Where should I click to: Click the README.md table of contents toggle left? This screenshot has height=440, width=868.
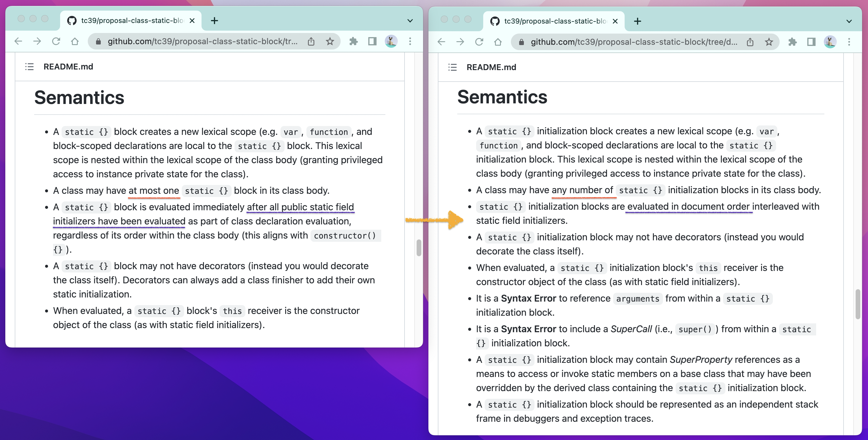[29, 66]
